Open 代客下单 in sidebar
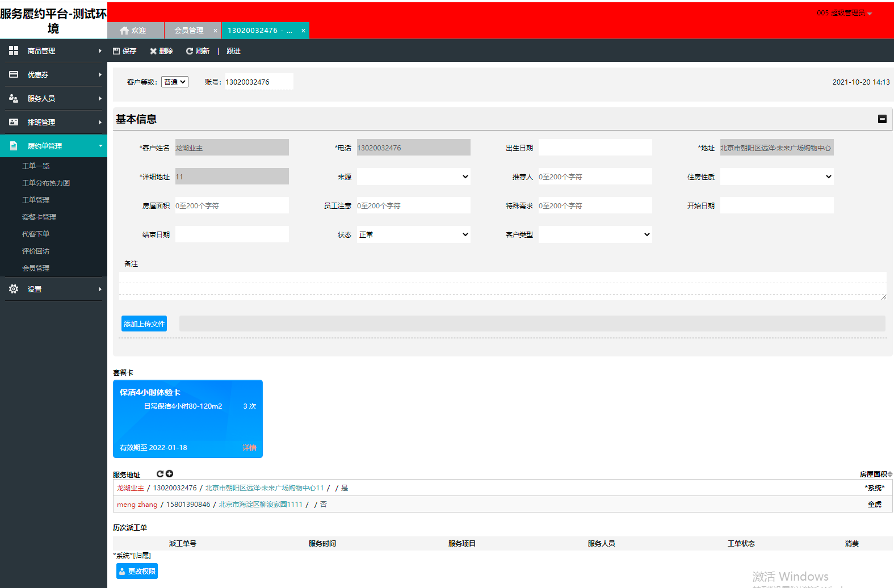The image size is (894, 588). (x=36, y=234)
